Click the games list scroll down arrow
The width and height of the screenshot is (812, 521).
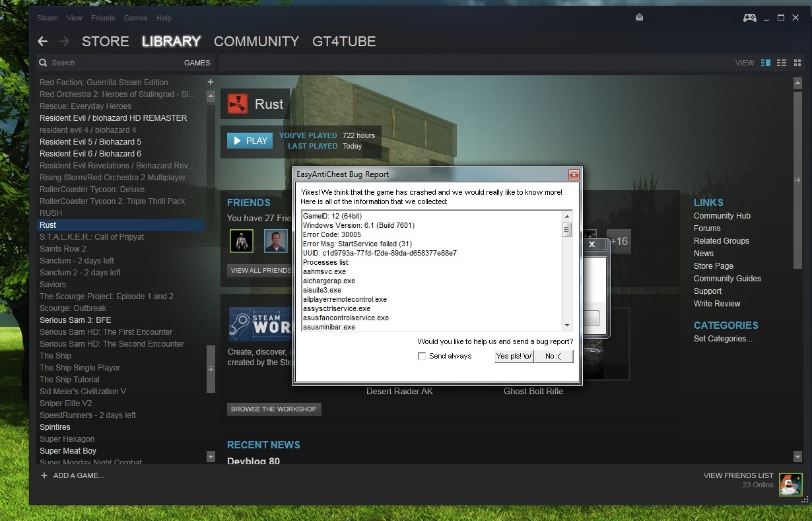(x=211, y=456)
